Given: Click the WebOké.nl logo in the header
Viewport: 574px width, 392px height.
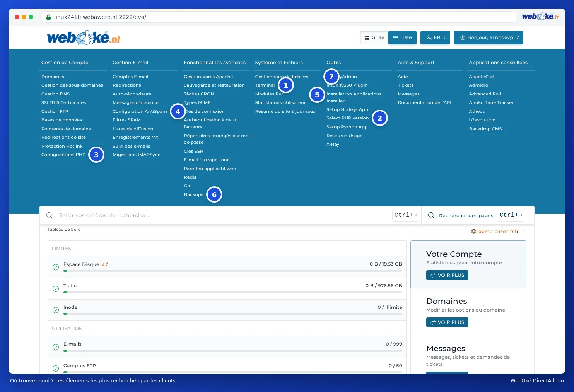Looking at the screenshot, I should coord(84,37).
